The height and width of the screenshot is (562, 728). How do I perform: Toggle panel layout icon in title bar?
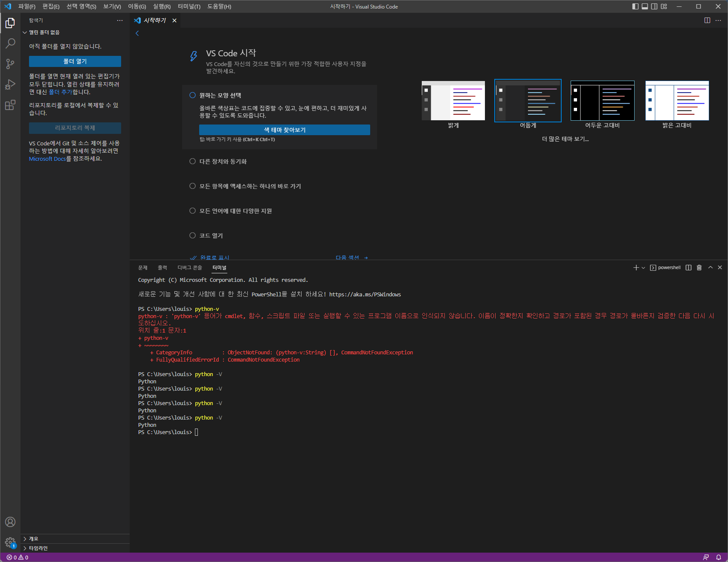coord(645,6)
